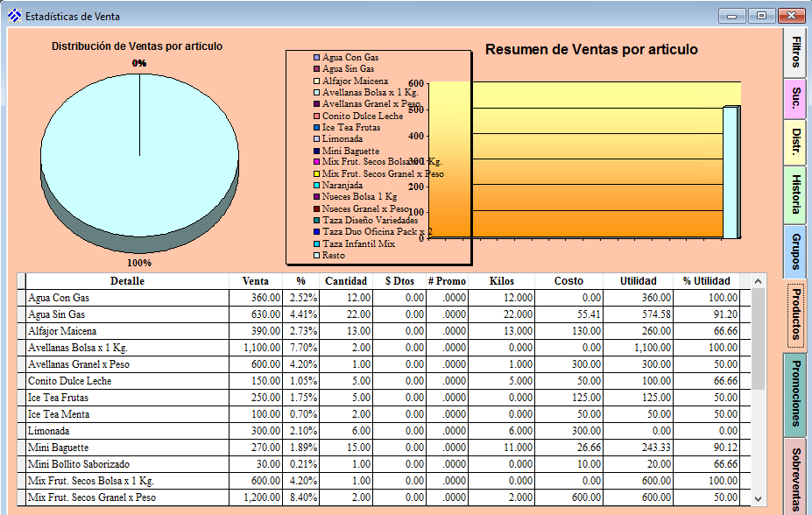Maximize the Estadísticas de Venta window
The image size is (812, 515).
[x=761, y=16]
